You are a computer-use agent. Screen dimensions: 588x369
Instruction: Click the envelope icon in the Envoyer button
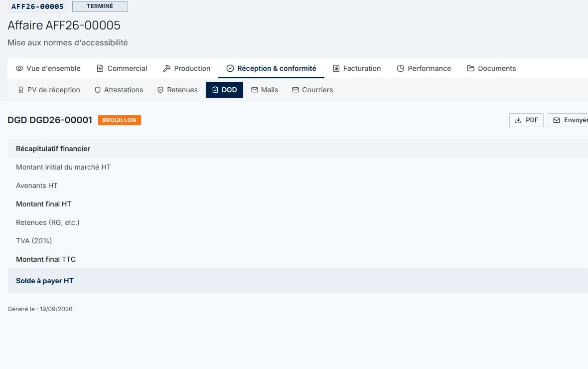557,120
